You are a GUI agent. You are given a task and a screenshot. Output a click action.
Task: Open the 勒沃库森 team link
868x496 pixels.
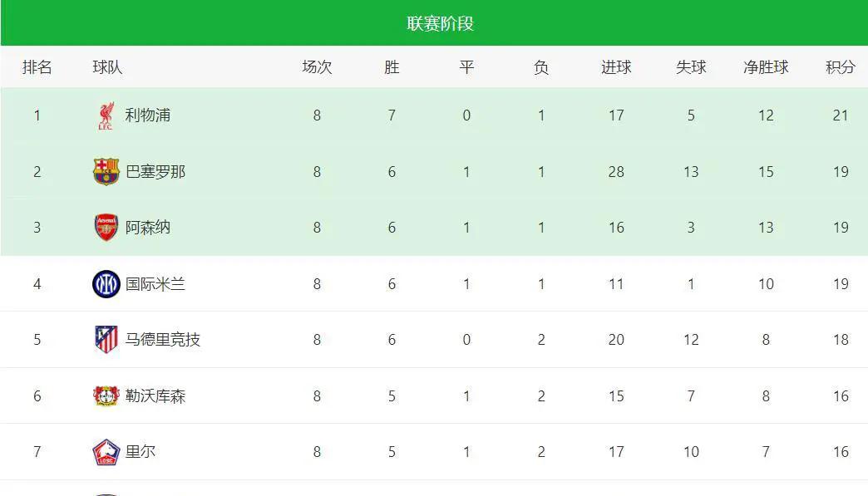click(x=155, y=396)
